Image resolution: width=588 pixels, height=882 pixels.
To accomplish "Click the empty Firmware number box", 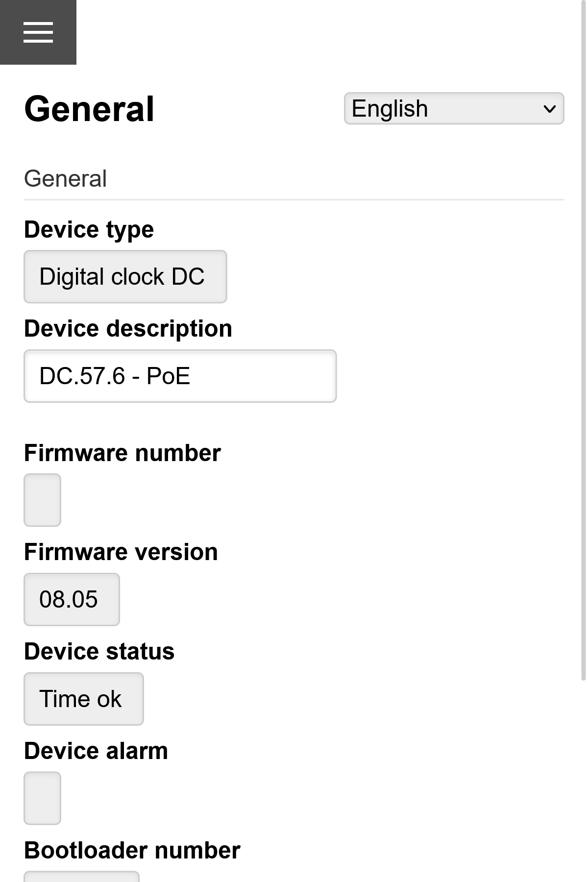I will [42, 500].
